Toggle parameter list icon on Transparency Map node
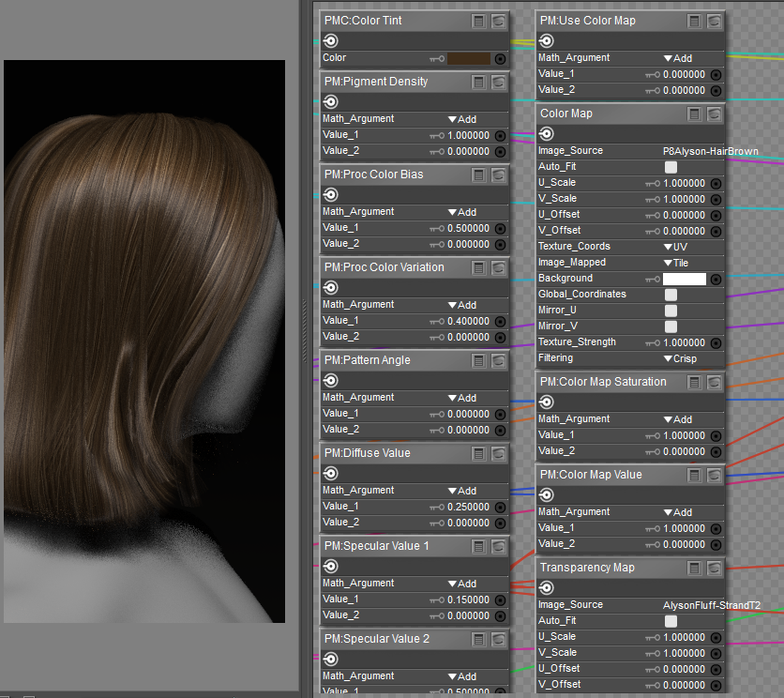 click(x=694, y=569)
